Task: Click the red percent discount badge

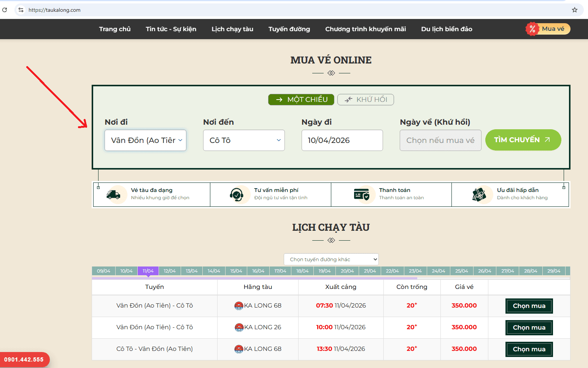Action: coord(532,29)
